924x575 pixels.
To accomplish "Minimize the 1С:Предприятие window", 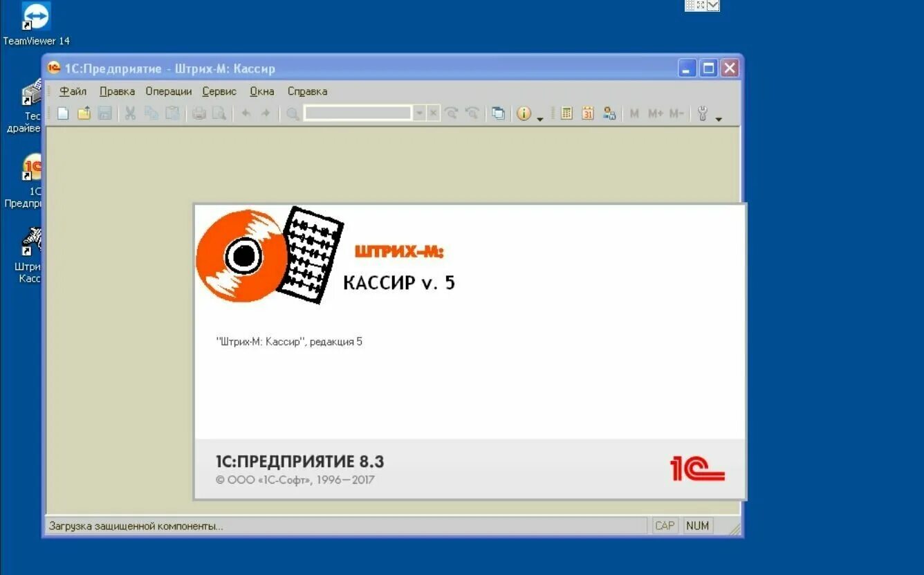I will point(687,68).
